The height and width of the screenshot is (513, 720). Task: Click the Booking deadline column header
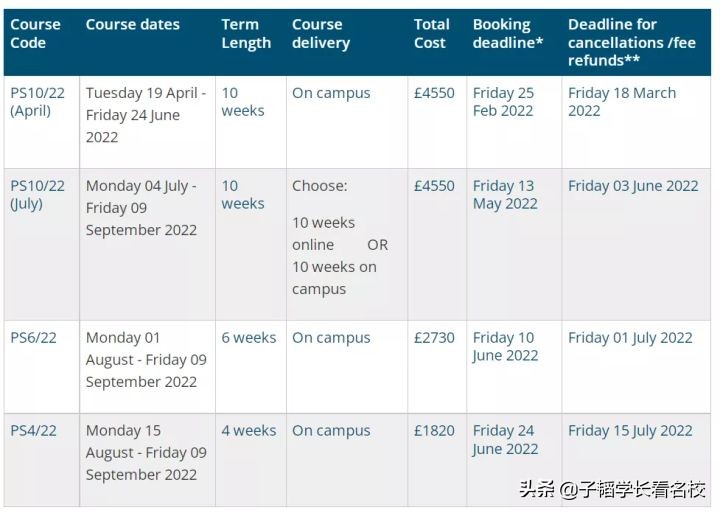[x=507, y=33]
